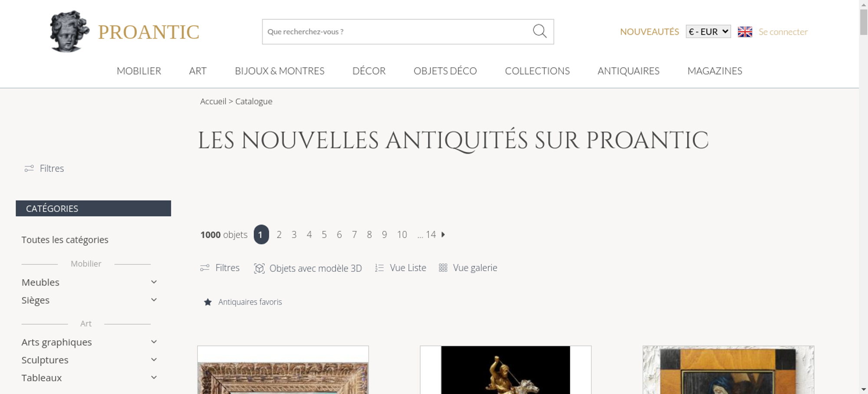
Task: Expand the Tableaux category chevron
Action: [154, 378]
